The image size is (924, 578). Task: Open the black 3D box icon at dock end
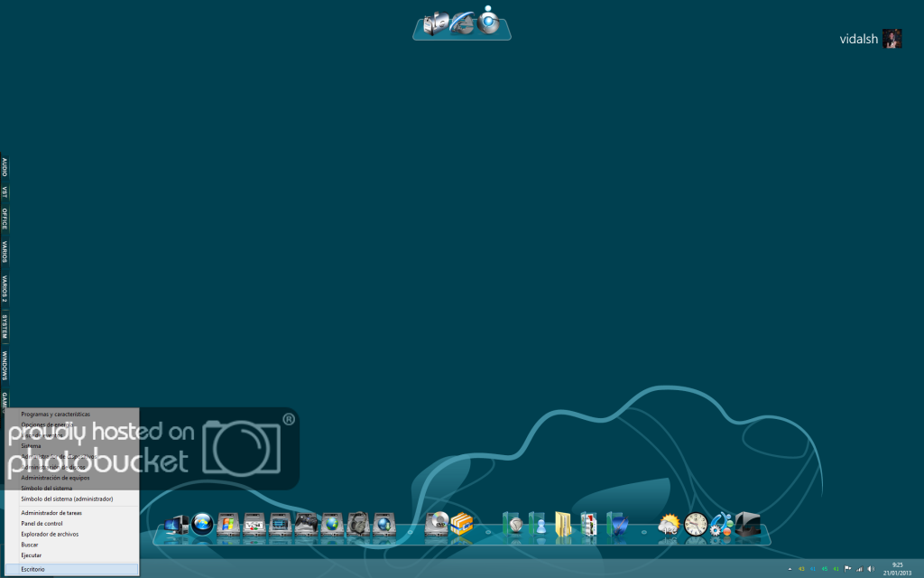(748, 522)
